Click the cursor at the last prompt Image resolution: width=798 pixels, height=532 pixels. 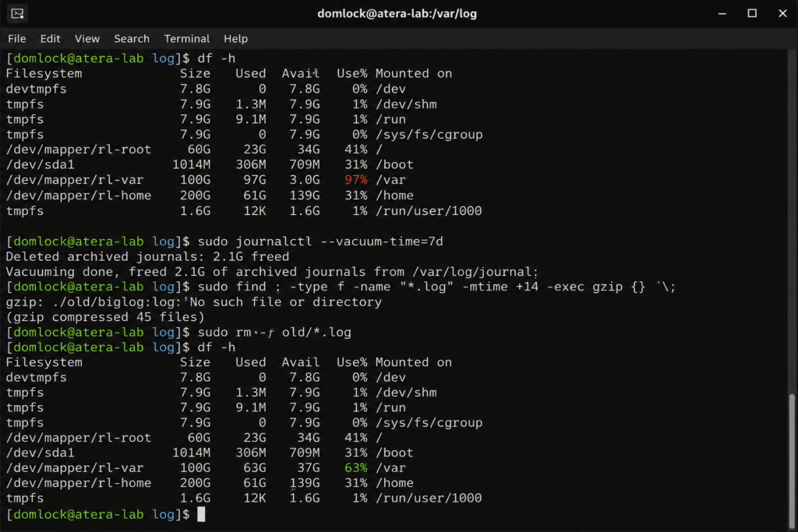pyautogui.click(x=202, y=514)
